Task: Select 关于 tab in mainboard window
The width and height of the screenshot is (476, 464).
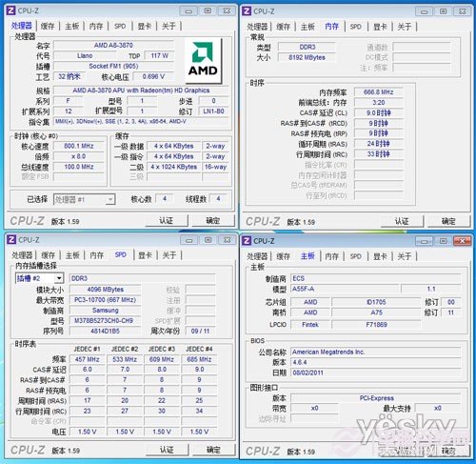Action: [404, 256]
